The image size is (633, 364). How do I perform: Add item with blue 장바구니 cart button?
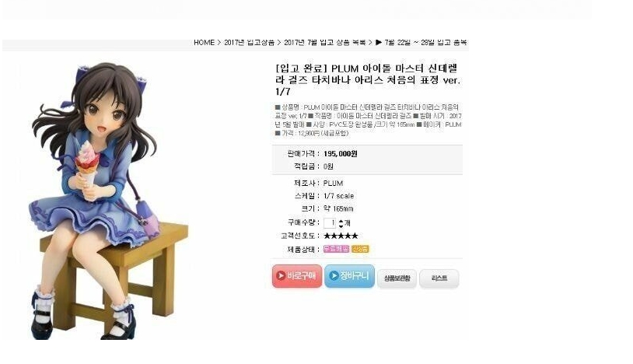[349, 276]
